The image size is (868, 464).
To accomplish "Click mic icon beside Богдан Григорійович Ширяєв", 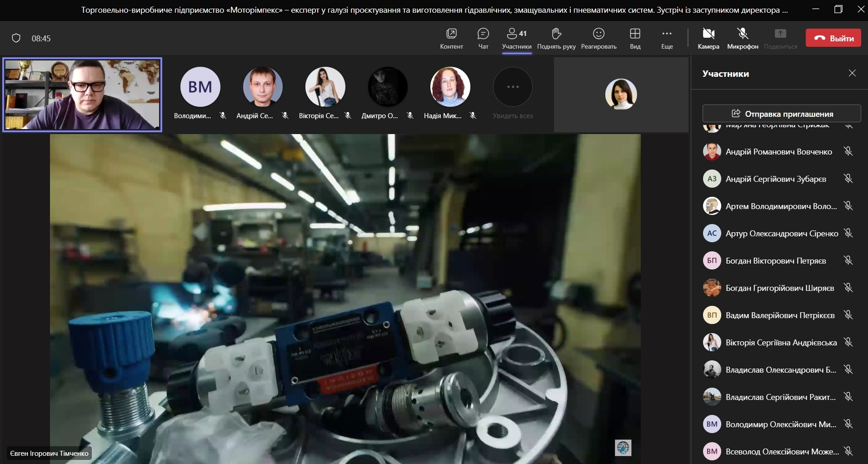I will [848, 288].
